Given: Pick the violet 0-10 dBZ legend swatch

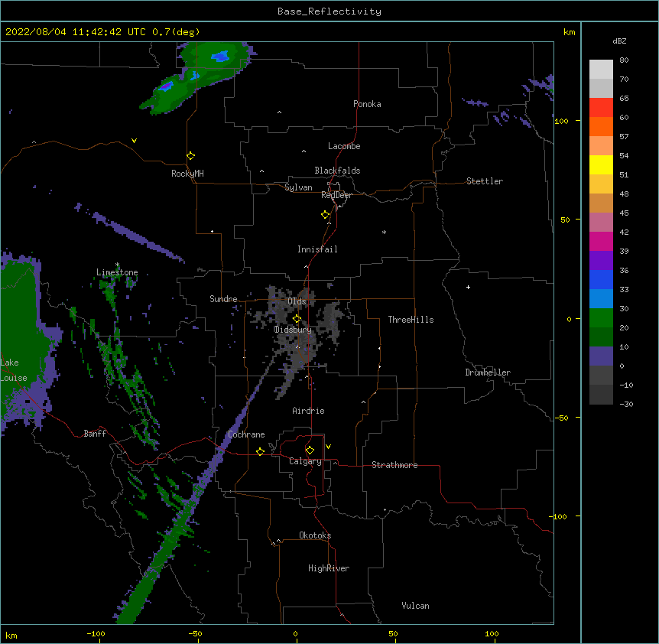Looking at the screenshot, I should 601,356.
